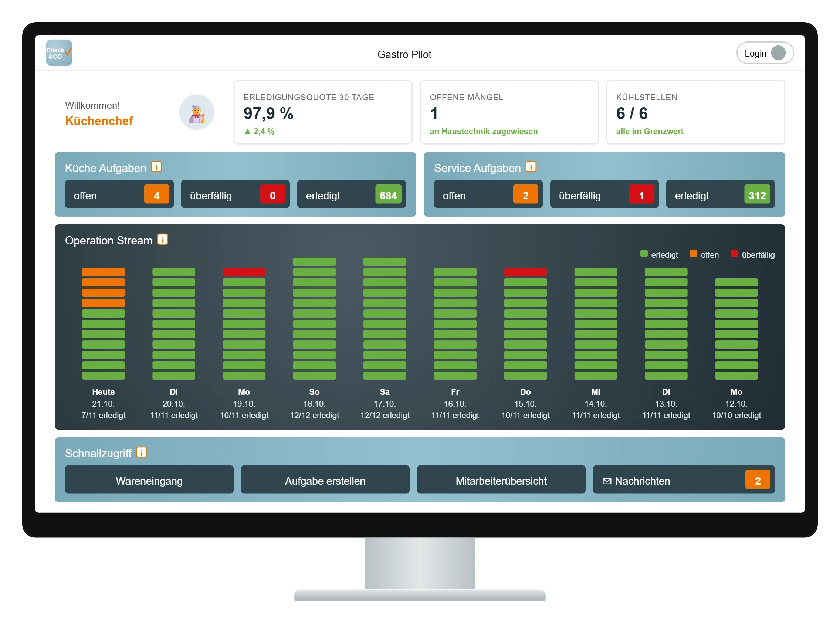Click orange offen legend swatch

point(694,254)
